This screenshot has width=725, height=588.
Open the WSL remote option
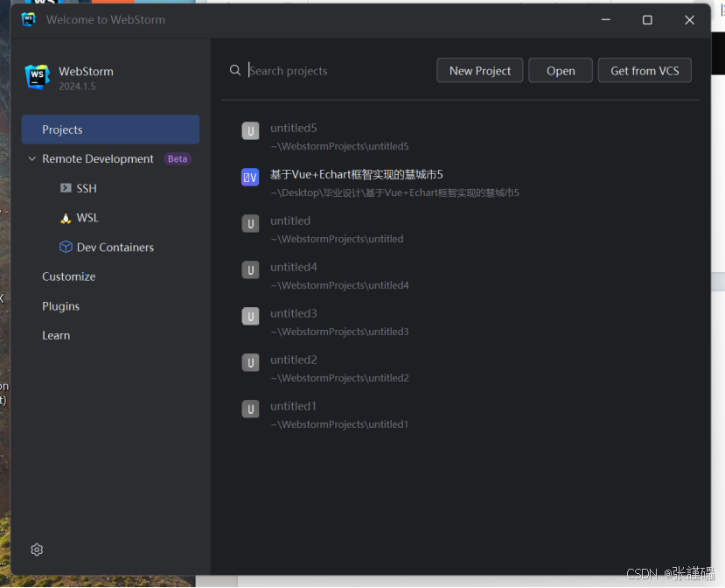pyautogui.click(x=87, y=218)
